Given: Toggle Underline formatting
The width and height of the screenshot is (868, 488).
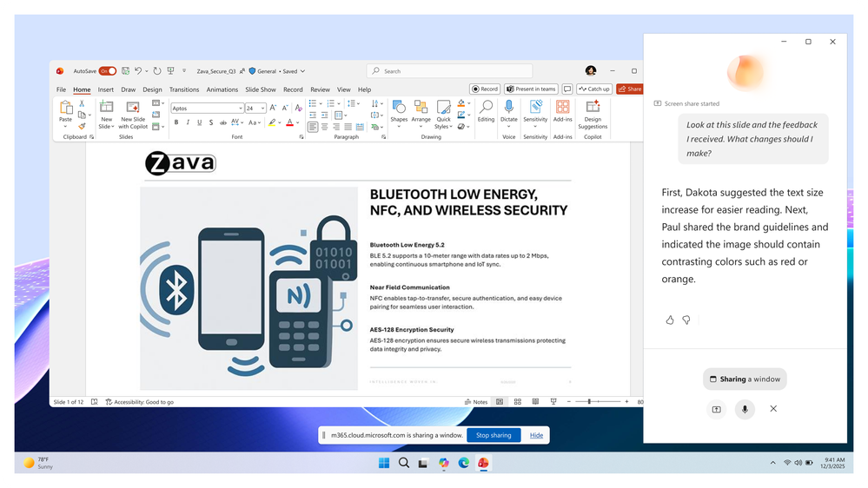Looking at the screenshot, I should coord(199,122).
